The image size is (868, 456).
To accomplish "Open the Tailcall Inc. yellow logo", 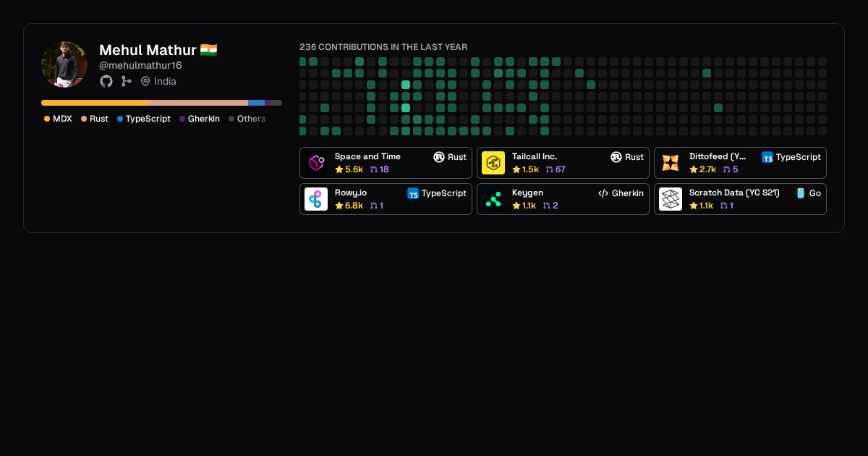I will click(493, 163).
